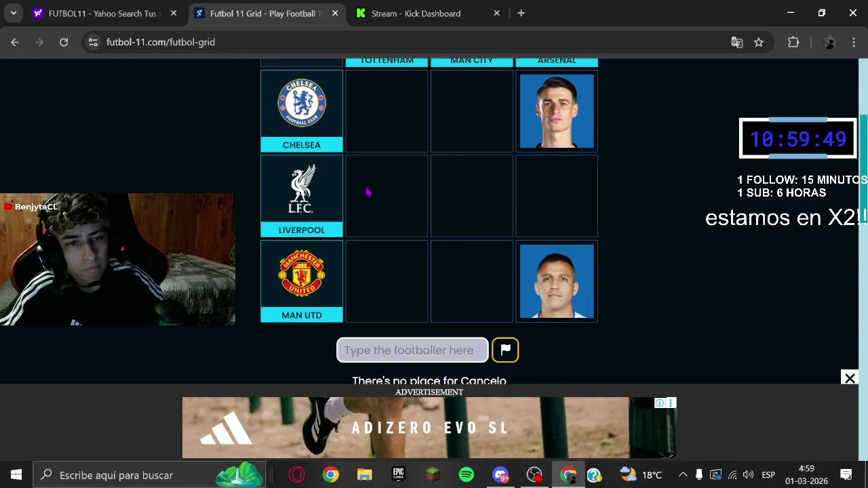Select the Man Utd–Tottenham grid cell
This screenshot has width=868, height=488.
pyautogui.click(x=387, y=281)
